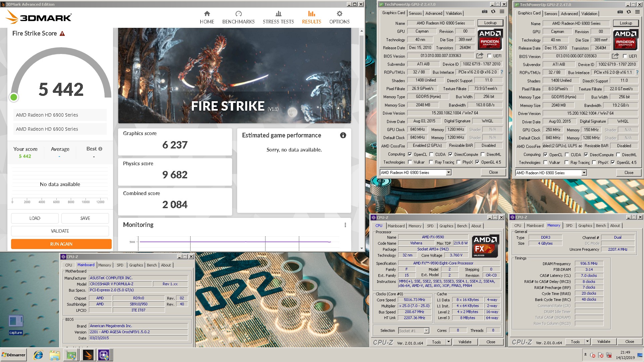
Task: Click the info icon in Estimated game performance
Action: 343,135
